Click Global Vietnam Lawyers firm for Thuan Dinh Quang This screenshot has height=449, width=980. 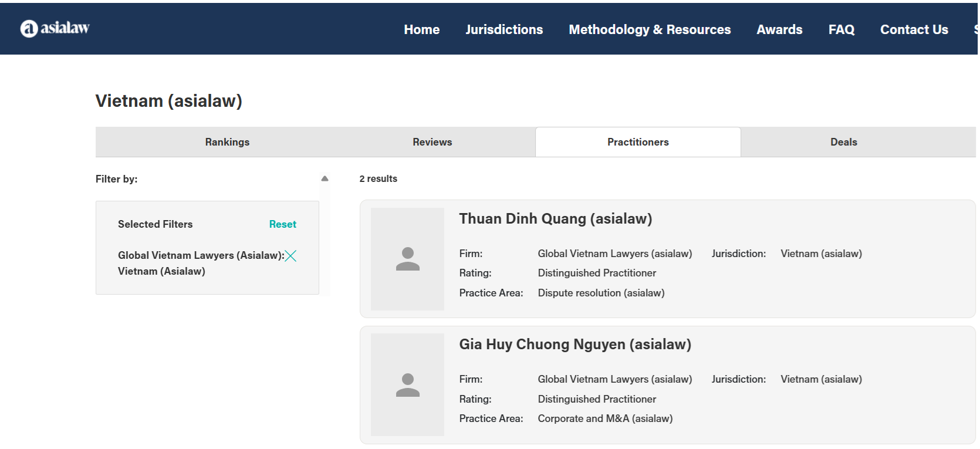614,254
